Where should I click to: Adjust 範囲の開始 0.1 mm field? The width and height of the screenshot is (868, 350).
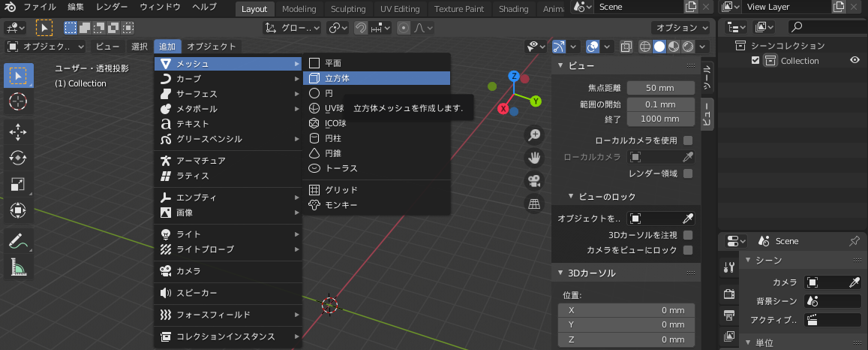[661, 104]
